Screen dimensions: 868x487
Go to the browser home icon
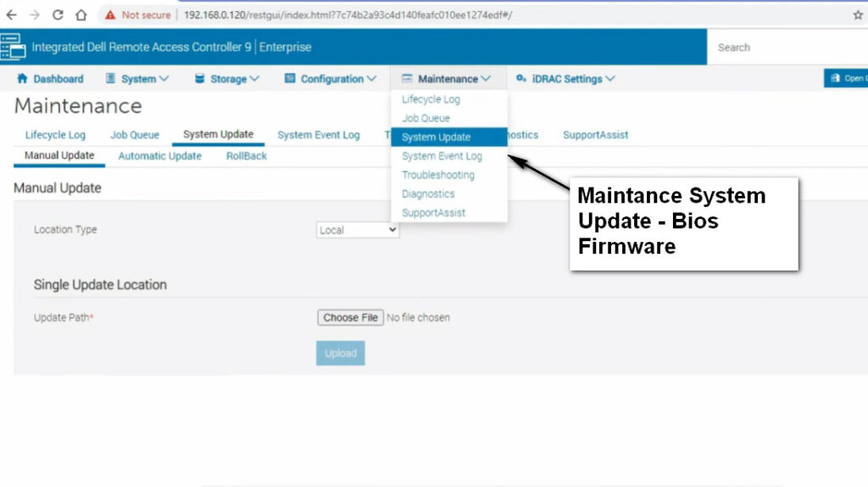pos(81,14)
